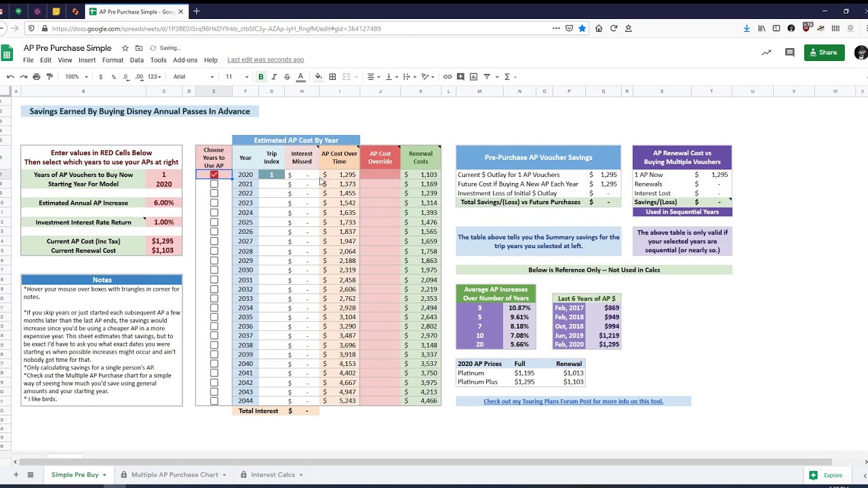Undo the last action in toolbar
The image size is (868, 488).
pos(10,77)
